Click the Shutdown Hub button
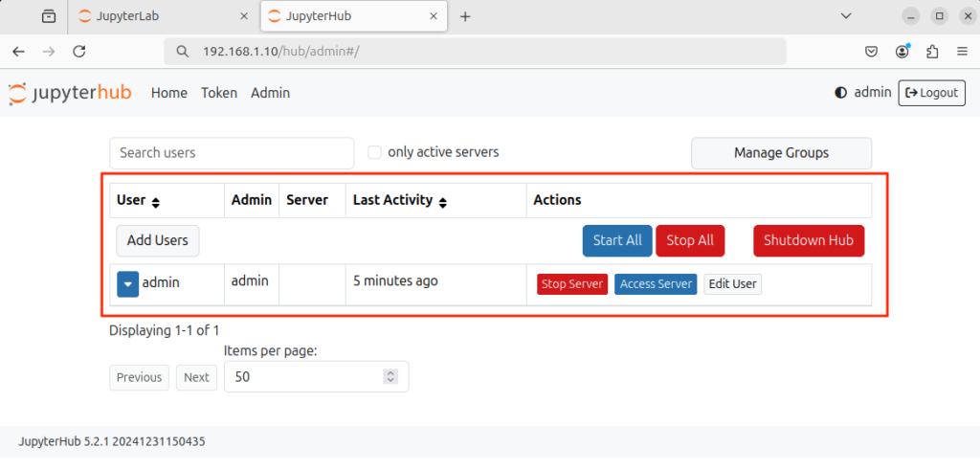 (809, 240)
